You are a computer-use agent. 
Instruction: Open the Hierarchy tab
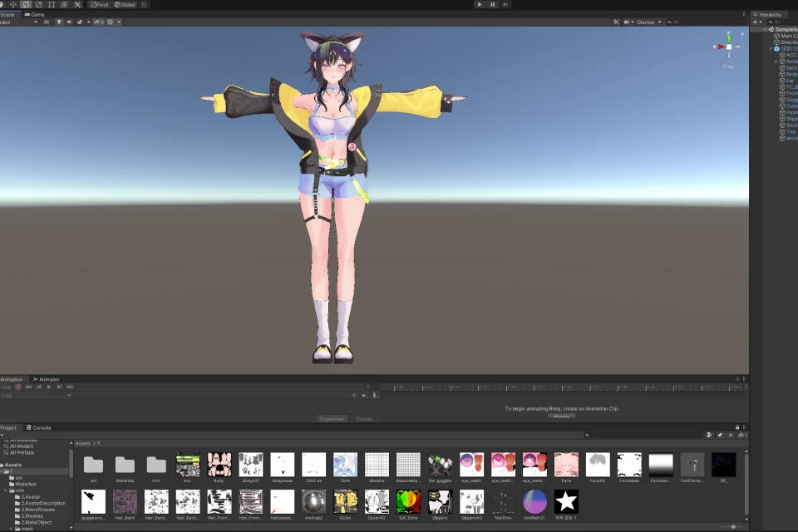coord(767,14)
